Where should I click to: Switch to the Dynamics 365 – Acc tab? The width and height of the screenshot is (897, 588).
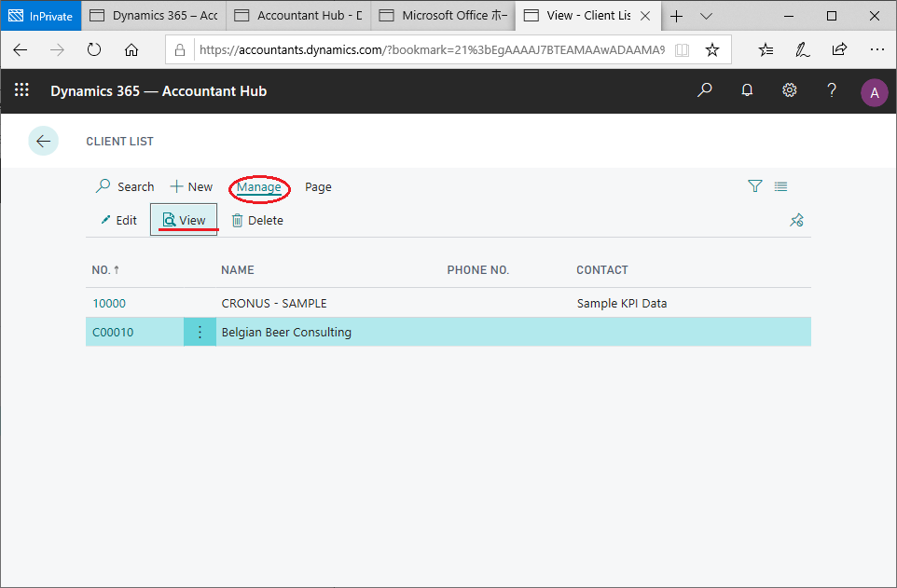coord(154,16)
